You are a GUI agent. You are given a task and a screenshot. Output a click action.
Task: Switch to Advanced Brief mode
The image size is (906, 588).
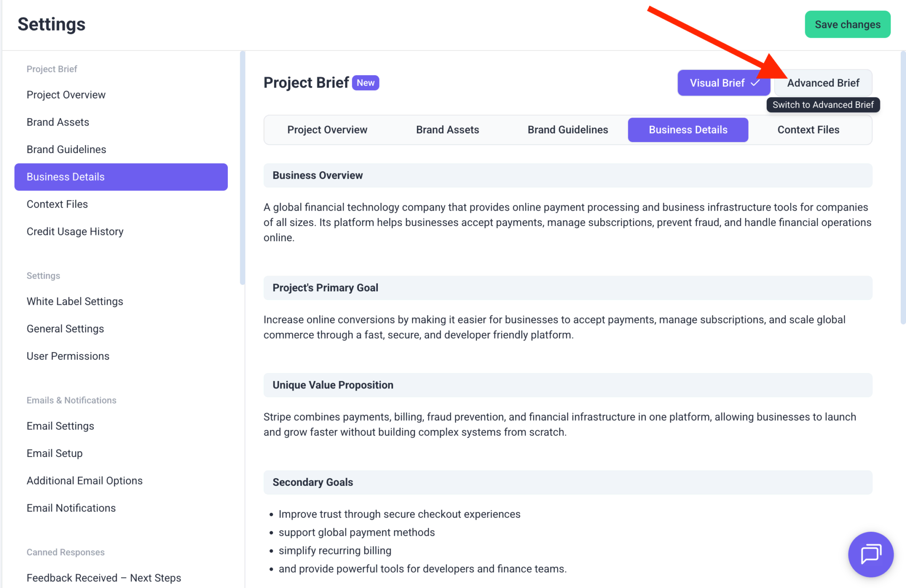pos(823,83)
